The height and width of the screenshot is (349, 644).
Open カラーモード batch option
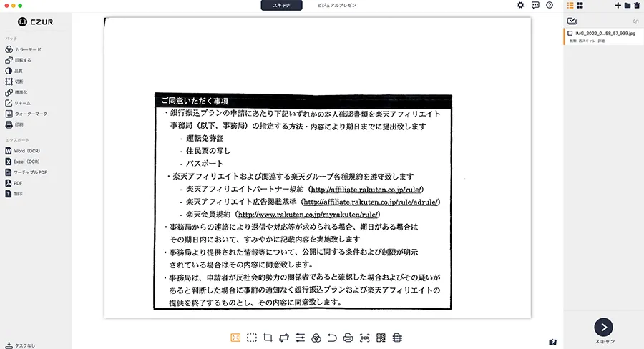click(23, 49)
